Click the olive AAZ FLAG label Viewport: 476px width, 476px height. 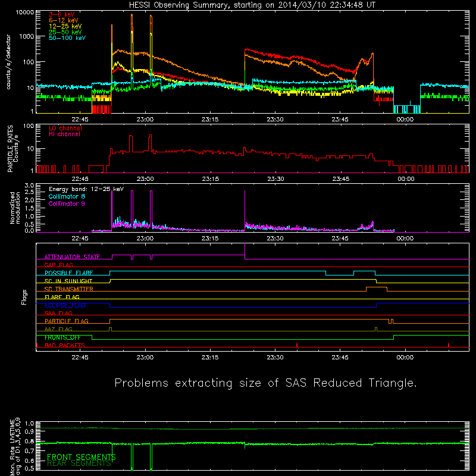(x=58, y=329)
